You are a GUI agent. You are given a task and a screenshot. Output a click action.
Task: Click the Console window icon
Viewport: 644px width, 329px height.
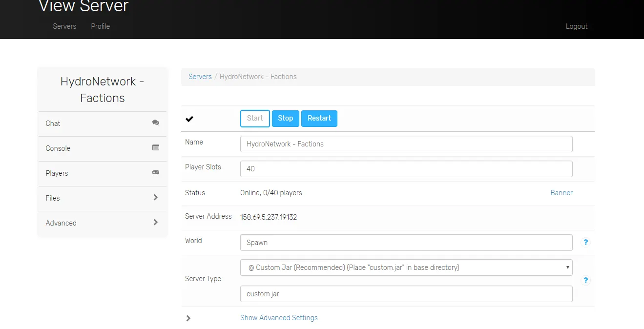pyautogui.click(x=156, y=147)
